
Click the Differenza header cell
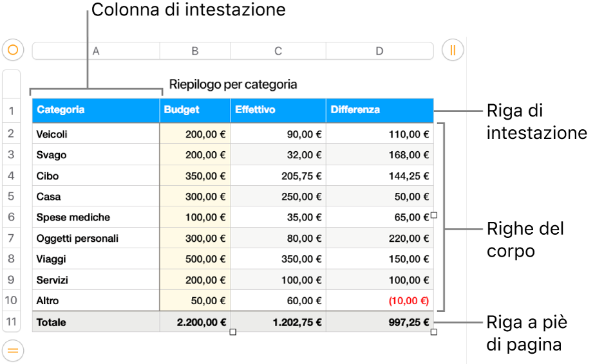point(379,111)
